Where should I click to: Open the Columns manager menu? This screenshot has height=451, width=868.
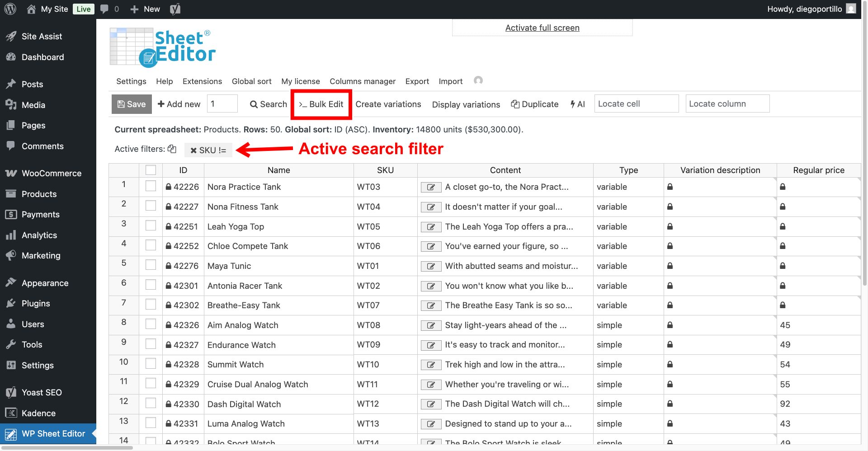tap(362, 81)
